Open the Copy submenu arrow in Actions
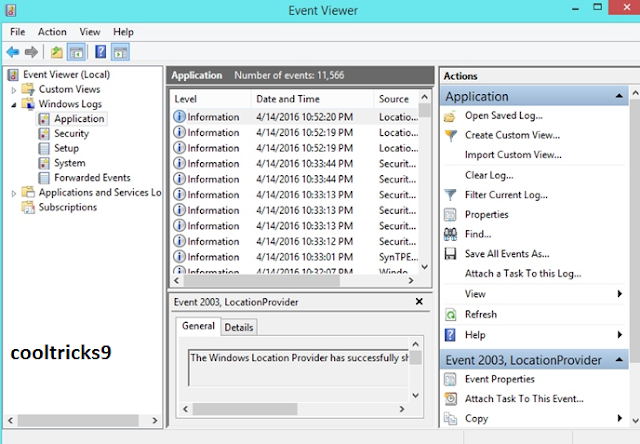Image resolution: width=640 pixels, height=444 pixels. tap(620, 418)
